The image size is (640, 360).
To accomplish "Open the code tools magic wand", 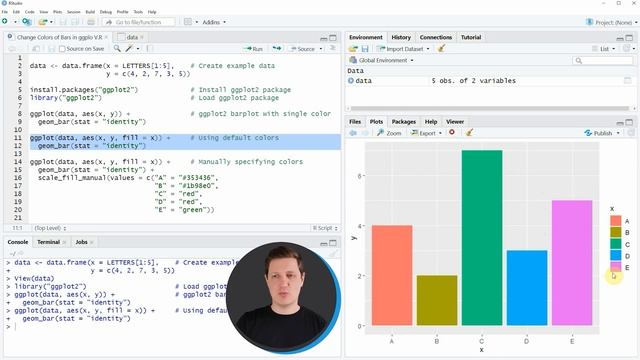I will (x=129, y=49).
